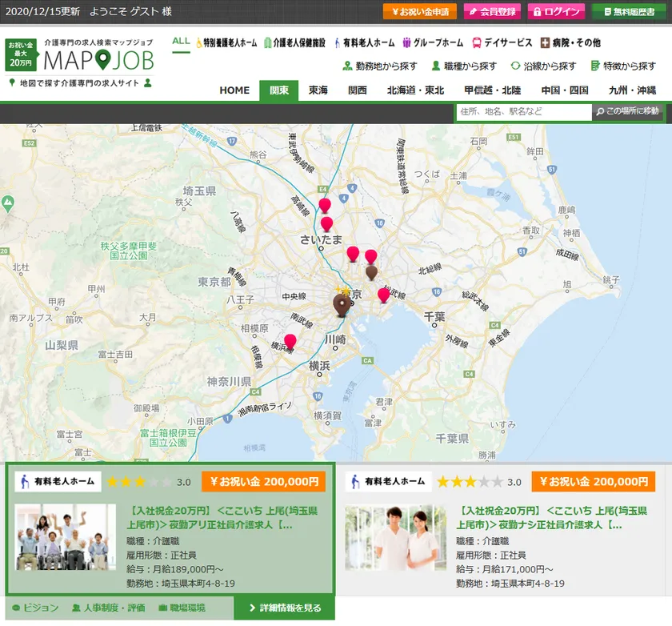Toggle the グループホーム facility filter
The height and width of the screenshot is (626, 672).
click(433, 42)
